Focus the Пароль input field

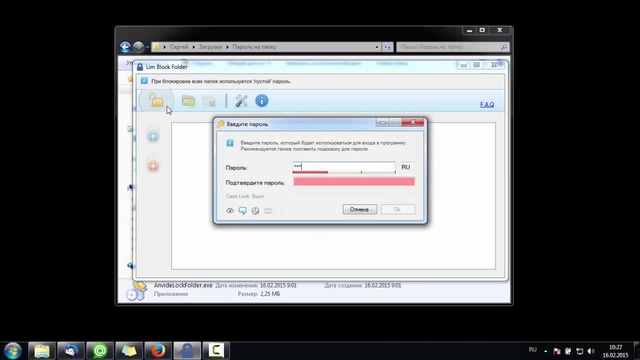point(344,166)
